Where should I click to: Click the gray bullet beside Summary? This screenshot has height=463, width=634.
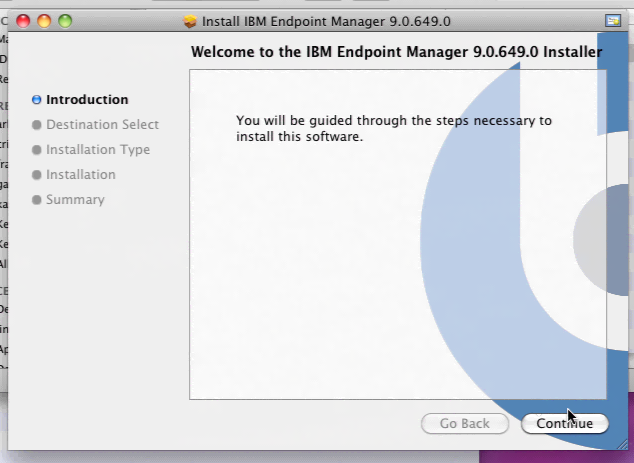click(36, 200)
